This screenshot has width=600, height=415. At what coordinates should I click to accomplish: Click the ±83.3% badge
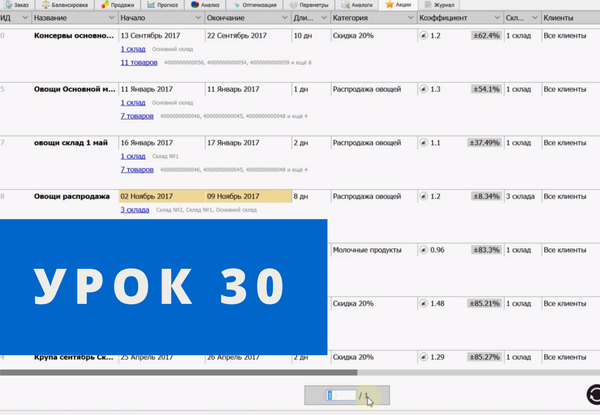click(x=486, y=250)
